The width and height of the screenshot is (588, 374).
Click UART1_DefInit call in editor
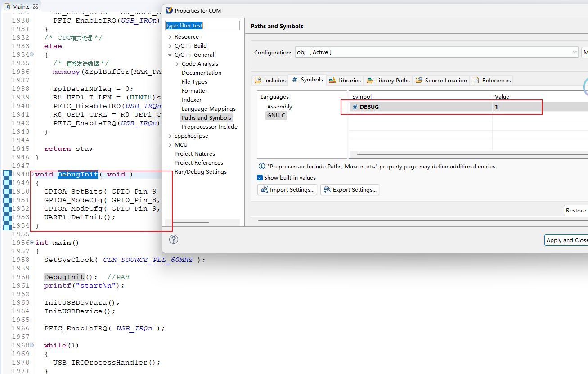click(x=80, y=217)
